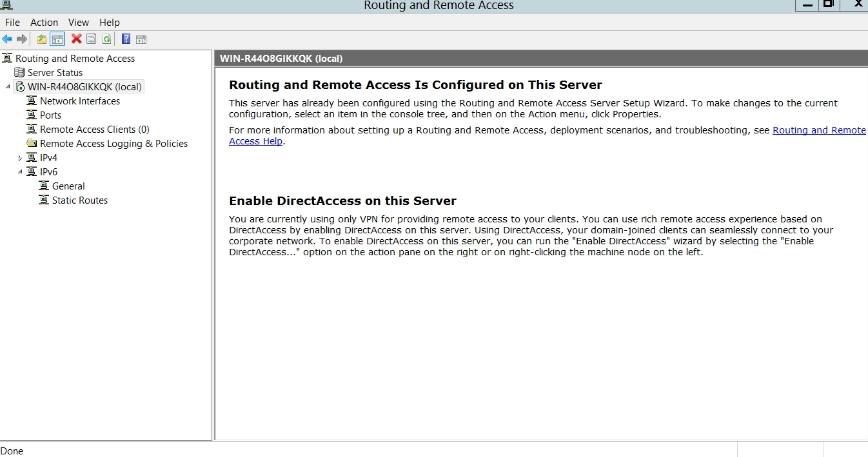The width and height of the screenshot is (868, 457).
Task: Collapse the WIN-R44O8GIKKQK server node
Action: click(x=8, y=87)
